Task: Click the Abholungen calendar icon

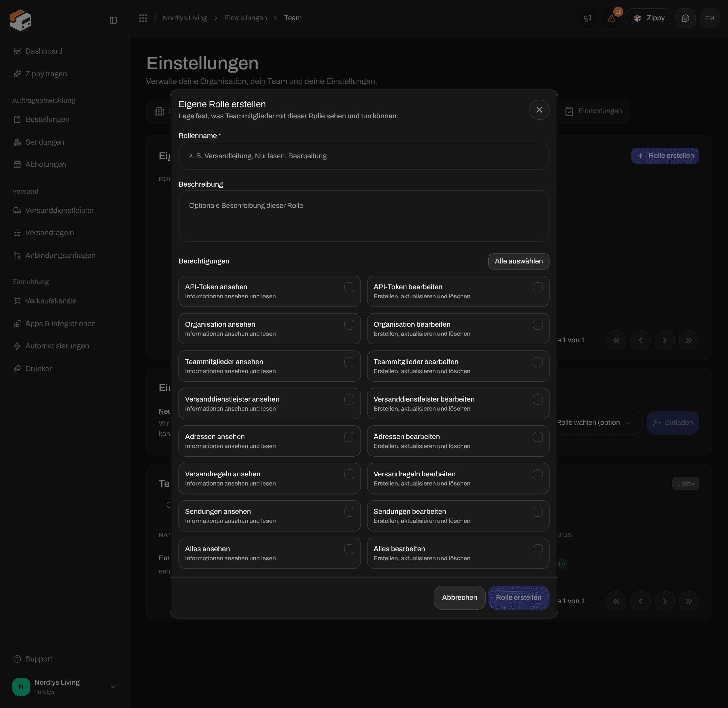Action: pos(17,164)
